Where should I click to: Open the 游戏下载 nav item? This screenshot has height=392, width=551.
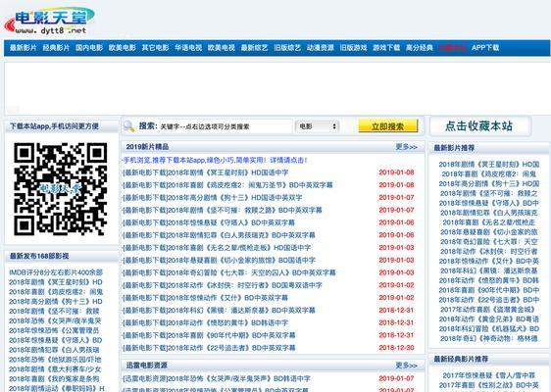click(386, 48)
